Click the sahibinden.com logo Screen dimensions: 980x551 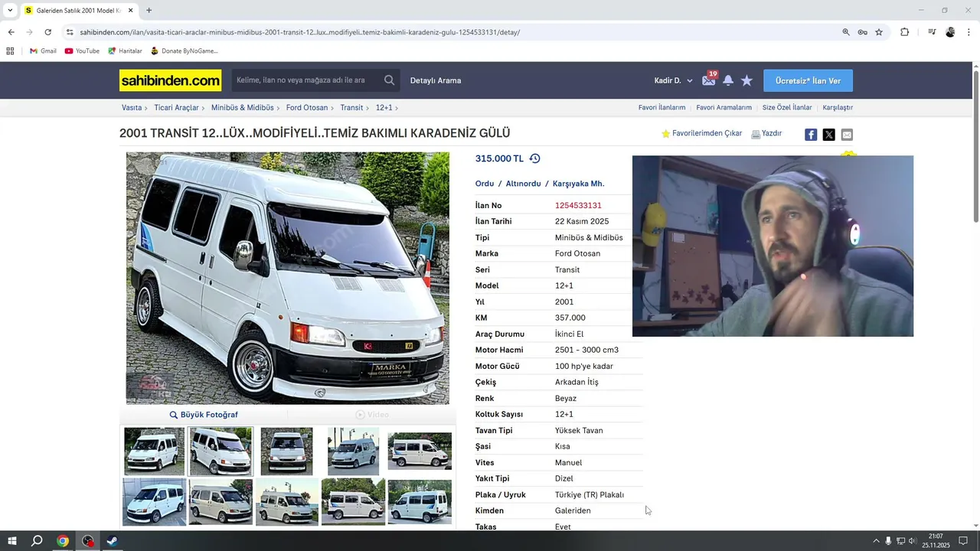[170, 80]
